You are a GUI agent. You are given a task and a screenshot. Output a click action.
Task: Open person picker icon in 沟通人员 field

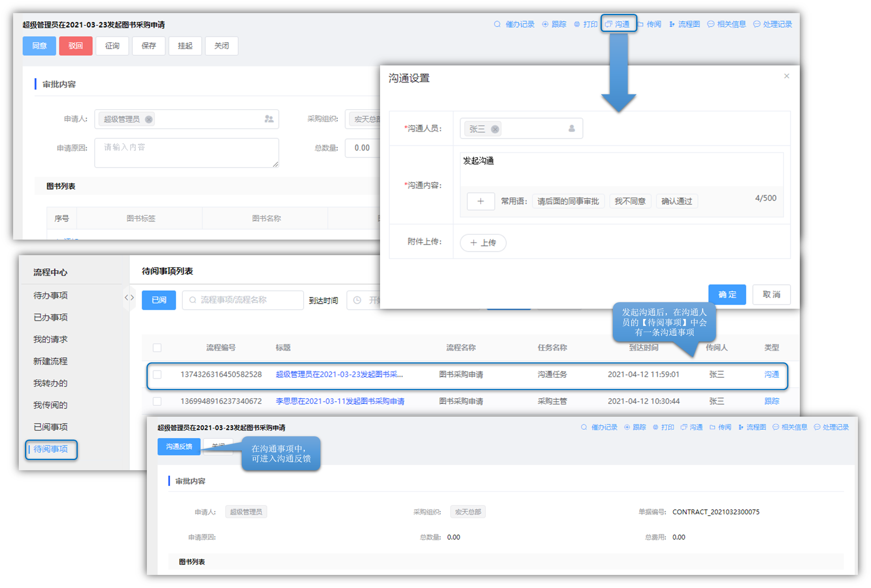[572, 129]
